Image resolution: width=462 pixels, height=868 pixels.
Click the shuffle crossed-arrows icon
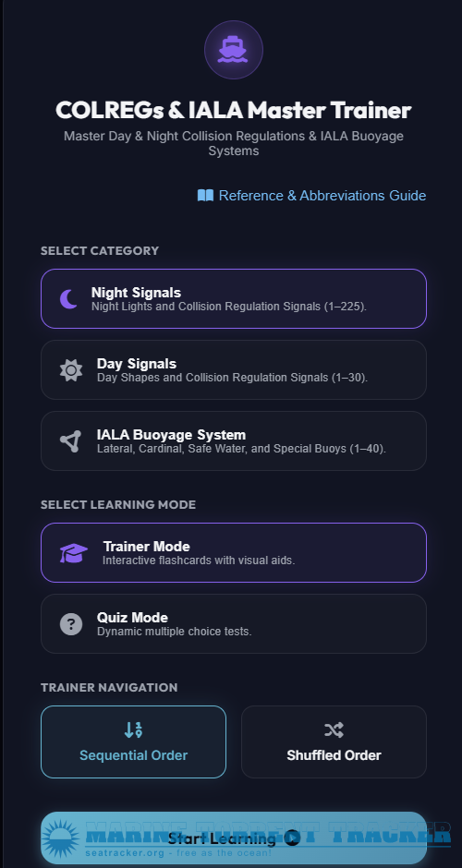(x=334, y=730)
